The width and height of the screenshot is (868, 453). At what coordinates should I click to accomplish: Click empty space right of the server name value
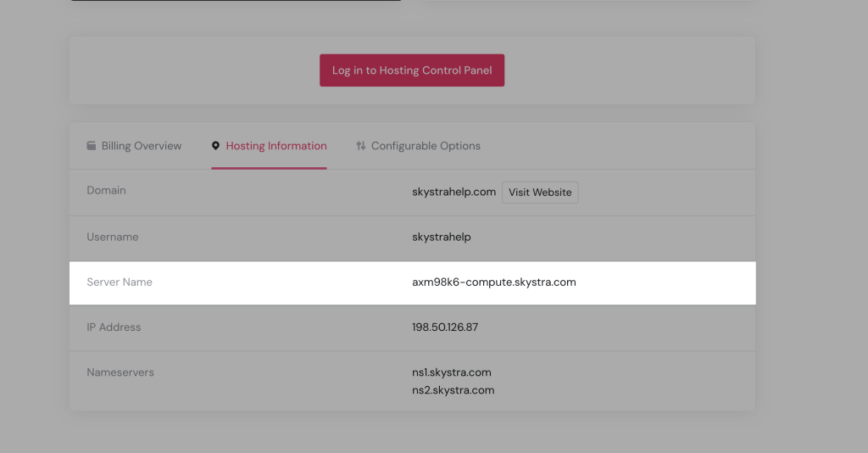click(x=670, y=282)
